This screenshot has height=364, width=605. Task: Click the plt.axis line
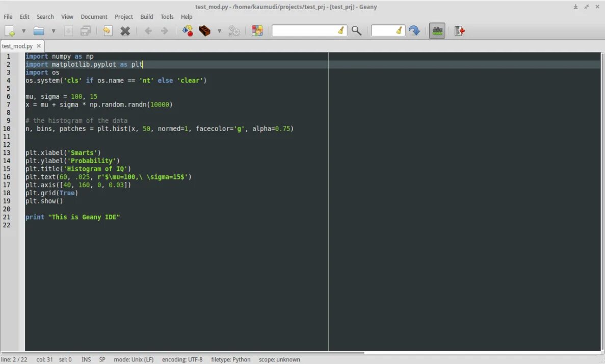coord(78,185)
